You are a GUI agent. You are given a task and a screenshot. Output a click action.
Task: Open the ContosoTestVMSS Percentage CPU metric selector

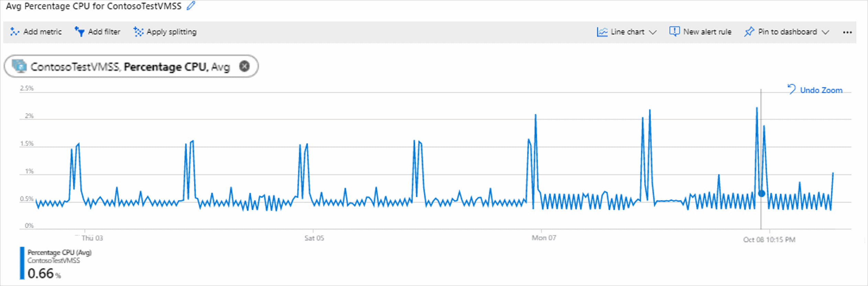point(131,66)
